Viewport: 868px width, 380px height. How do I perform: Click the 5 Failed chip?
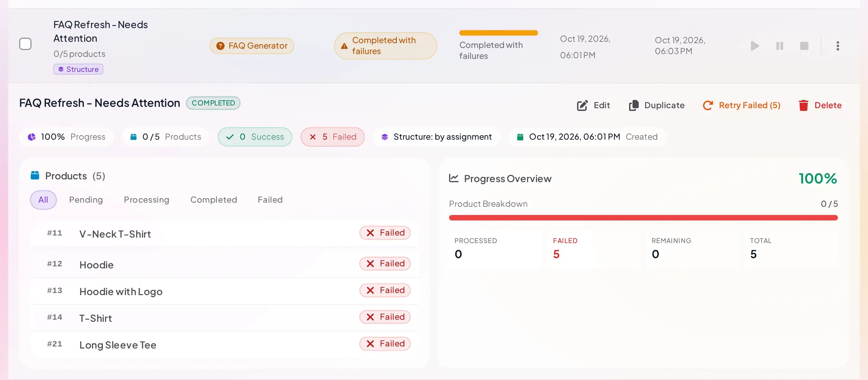[333, 137]
